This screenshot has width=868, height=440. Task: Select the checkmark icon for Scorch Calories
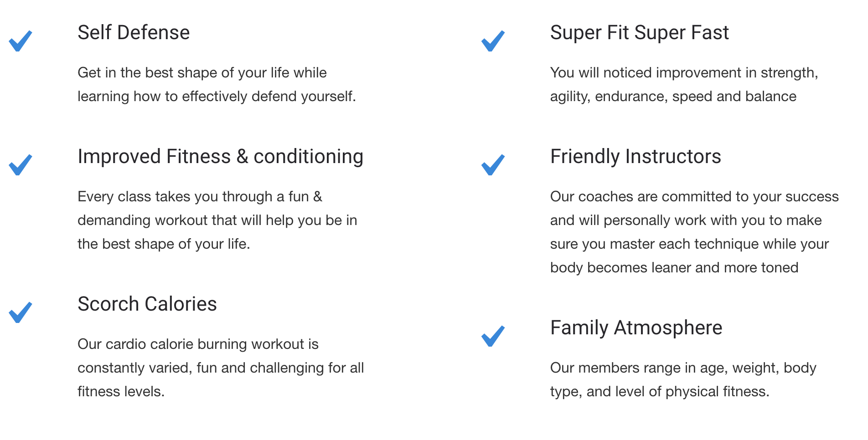21,313
